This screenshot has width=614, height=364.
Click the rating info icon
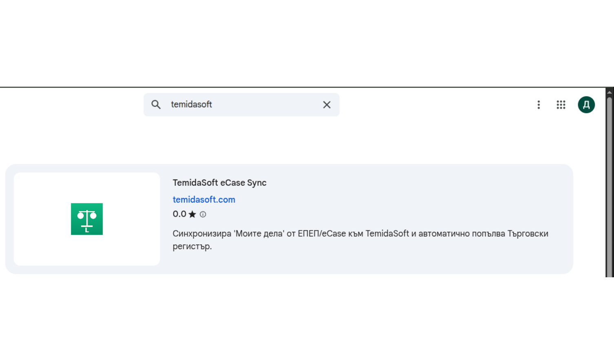203,214
